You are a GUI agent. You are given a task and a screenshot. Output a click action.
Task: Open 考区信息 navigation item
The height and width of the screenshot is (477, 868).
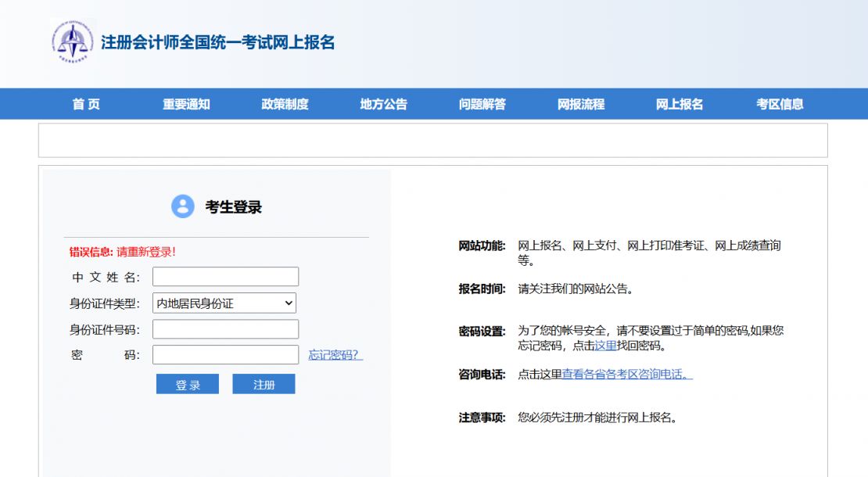point(780,104)
